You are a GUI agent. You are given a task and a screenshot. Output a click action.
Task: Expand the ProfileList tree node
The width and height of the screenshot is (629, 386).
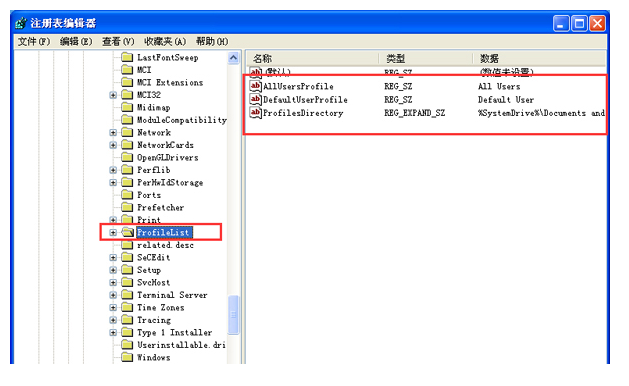coord(113,232)
